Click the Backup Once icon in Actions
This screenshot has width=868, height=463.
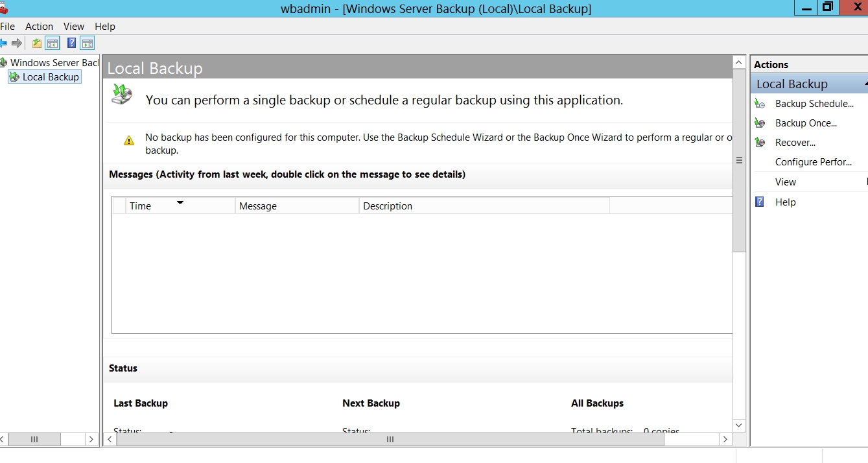760,123
